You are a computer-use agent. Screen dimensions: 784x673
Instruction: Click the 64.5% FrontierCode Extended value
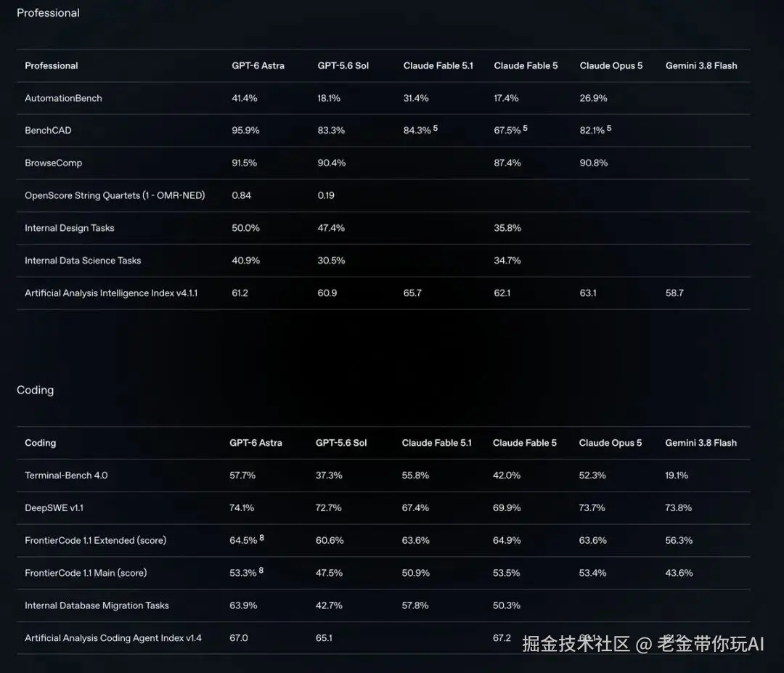[x=243, y=540]
